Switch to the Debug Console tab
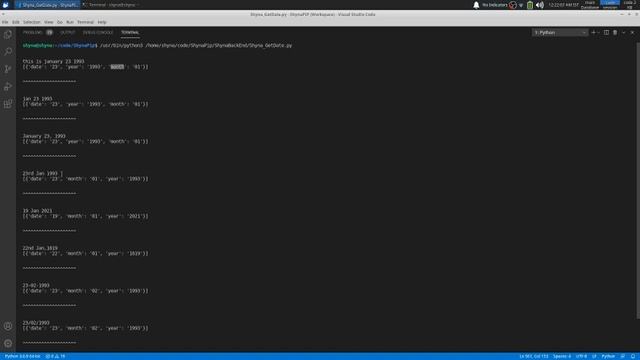 98,32
